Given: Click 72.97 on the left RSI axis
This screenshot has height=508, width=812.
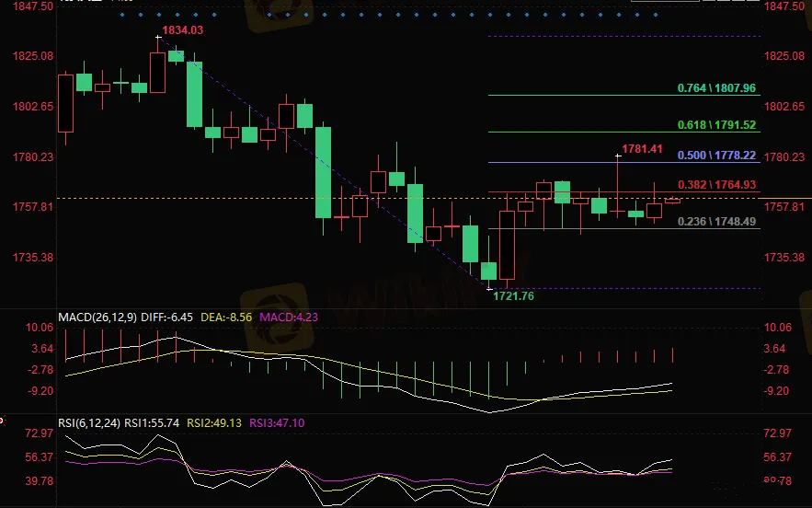Looking at the screenshot, I should click(40, 433).
